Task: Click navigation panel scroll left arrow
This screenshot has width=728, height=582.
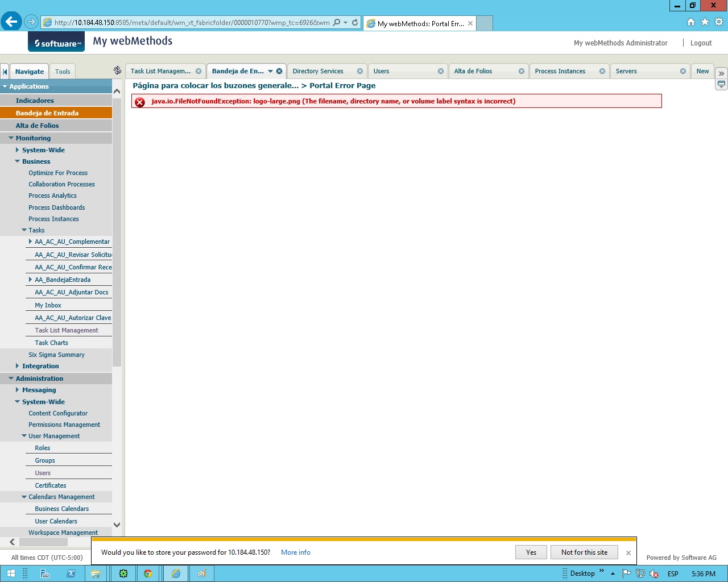Action: (12, 542)
